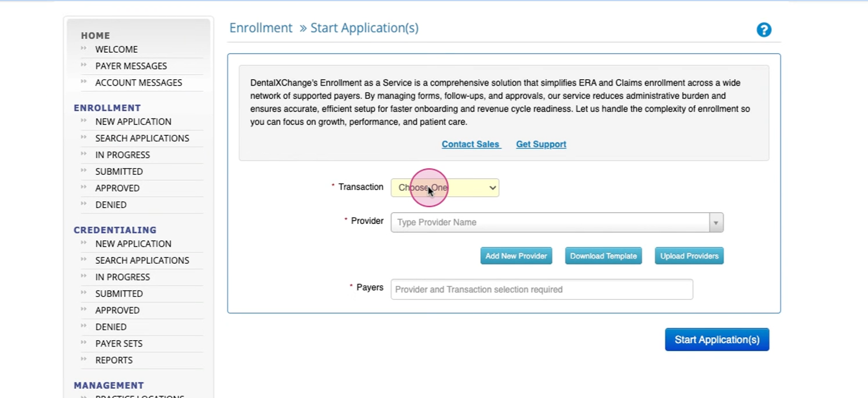Open New Application under Enrollment
868x398 pixels.
133,121
